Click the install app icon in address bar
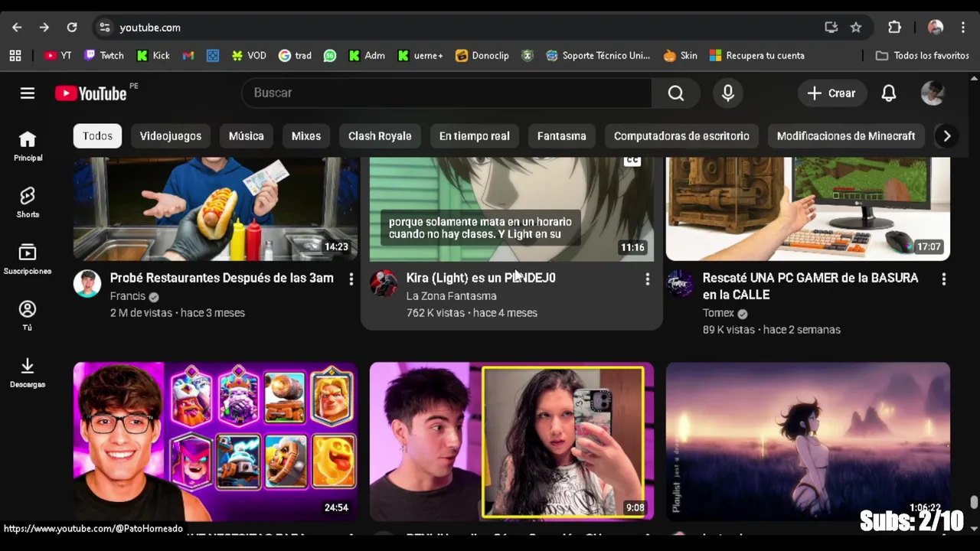Screen dimensions: 980x551 [x=831, y=28]
